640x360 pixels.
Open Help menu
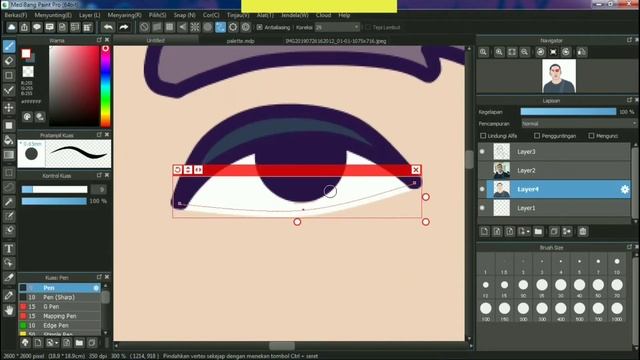[344, 15]
